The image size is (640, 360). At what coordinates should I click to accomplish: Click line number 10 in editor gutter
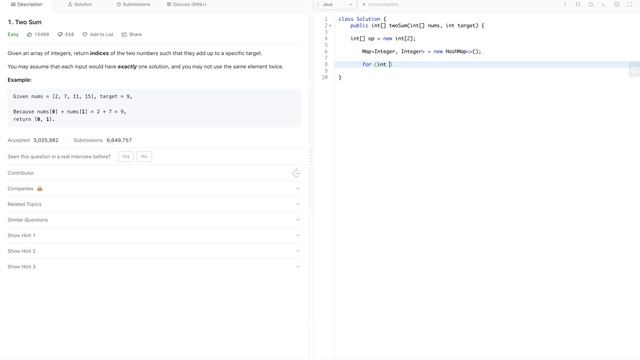[x=325, y=77]
